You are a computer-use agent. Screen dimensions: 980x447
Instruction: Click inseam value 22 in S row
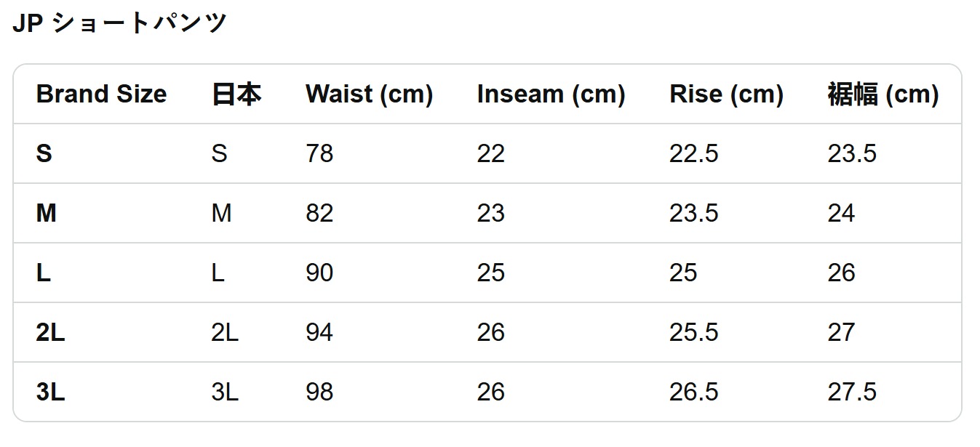[491, 153]
